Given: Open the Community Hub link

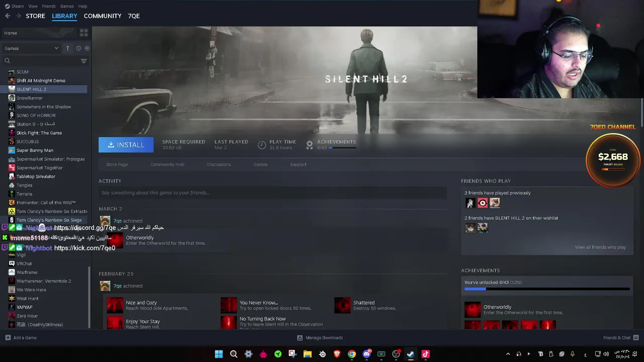Looking at the screenshot, I should pos(168,164).
